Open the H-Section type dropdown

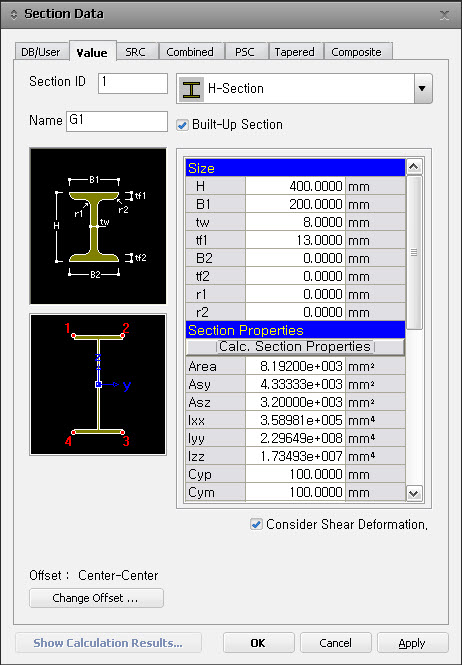tap(422, 89)
